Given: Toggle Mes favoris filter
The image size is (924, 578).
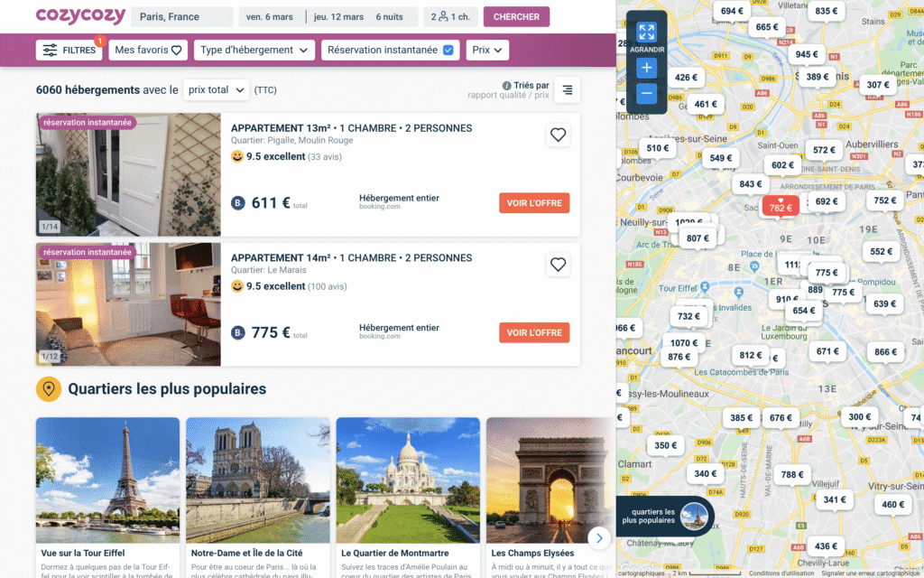Looking at the screenshot, I should pos(148,50).
